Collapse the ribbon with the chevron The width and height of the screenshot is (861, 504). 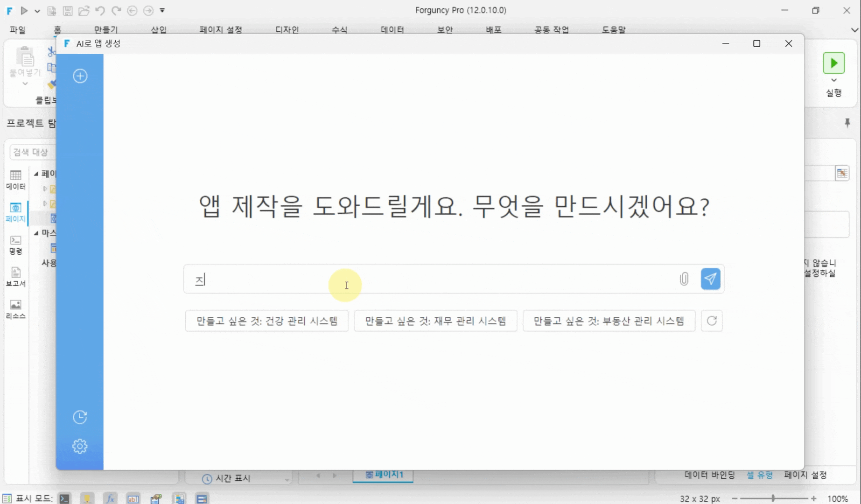pos(854,30)
